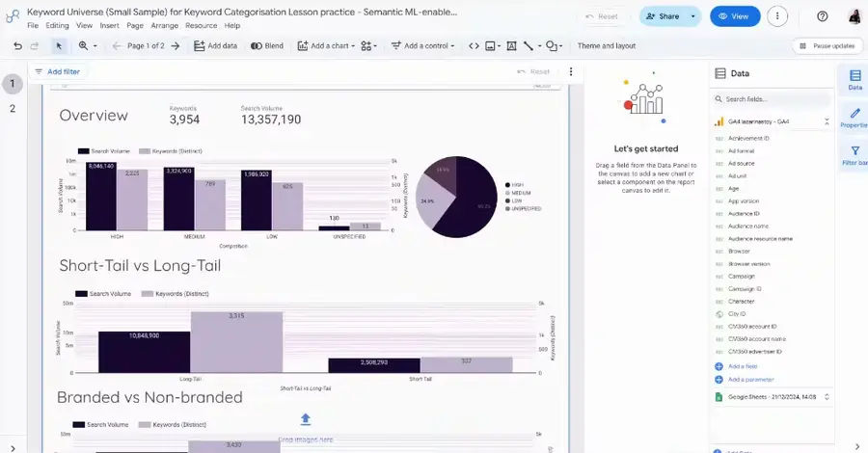Image resolution: width=868 pixels, height=453 pixels.
Task: Open the Resource menu
Action: tap(201, 25)
